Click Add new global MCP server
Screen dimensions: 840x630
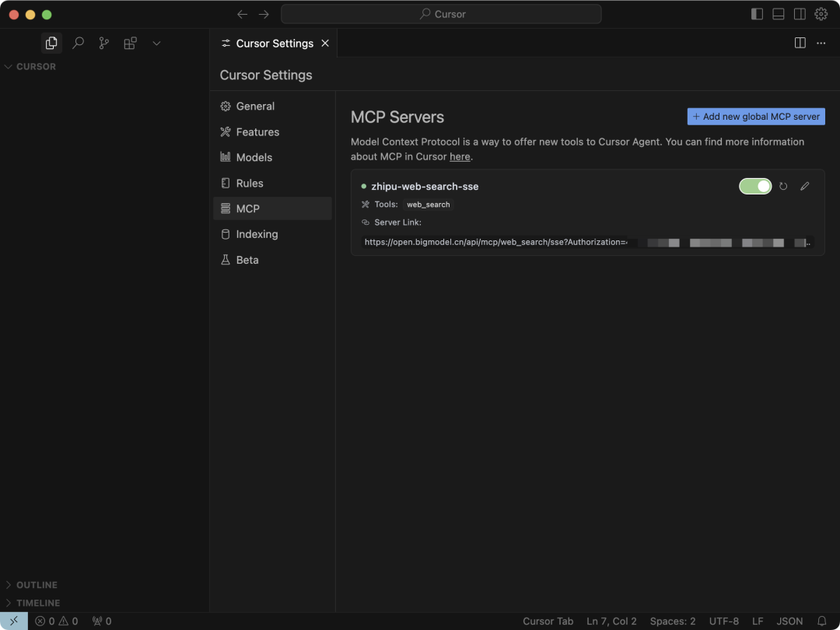tap(756, 117)
